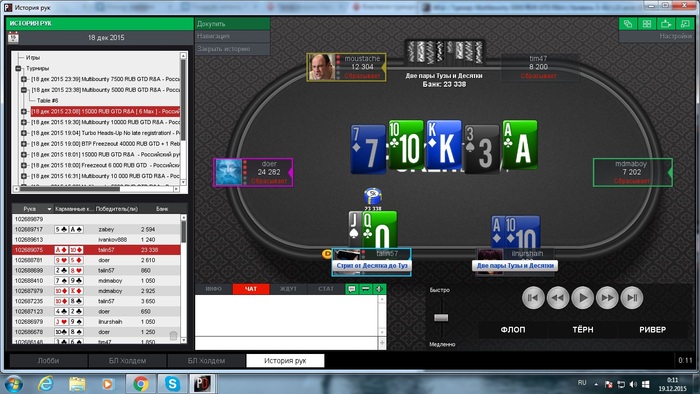Play the hand replay

583,298
